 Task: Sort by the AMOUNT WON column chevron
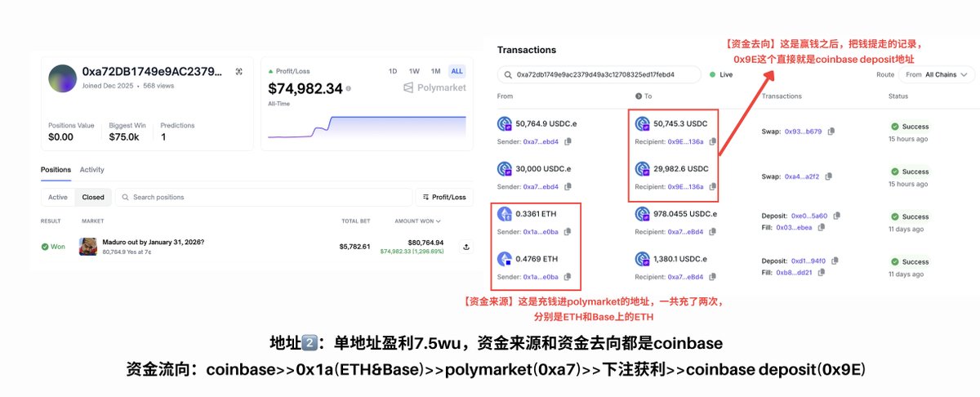[439, 221]
